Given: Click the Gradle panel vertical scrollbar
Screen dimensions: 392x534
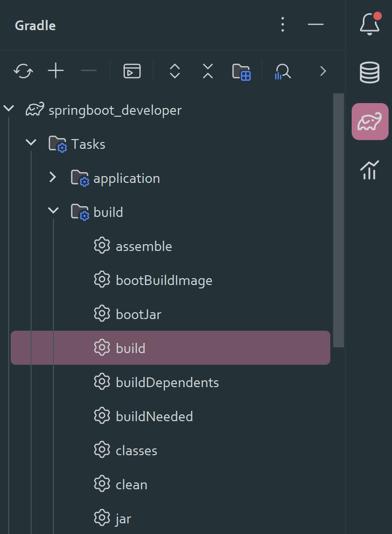Looking at the screenshot, I should point(339,219).
